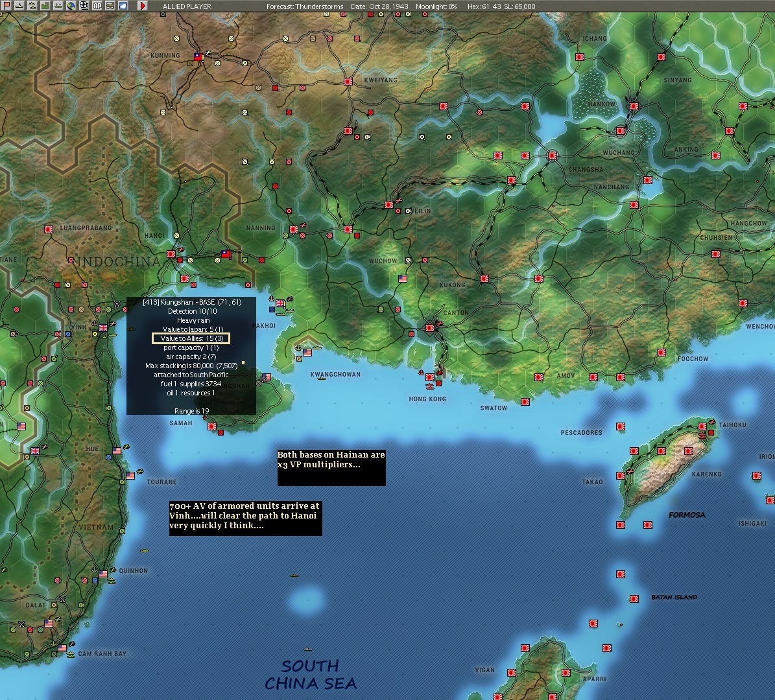Select the US flag base at Hue
This screenshot has width=775, height=700.
[x=117, y=451]
